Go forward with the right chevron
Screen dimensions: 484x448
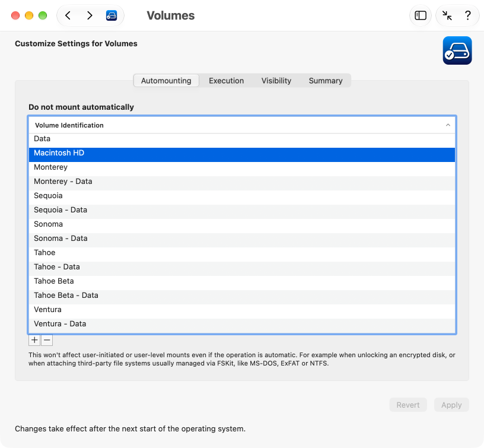tap(90, 15)
